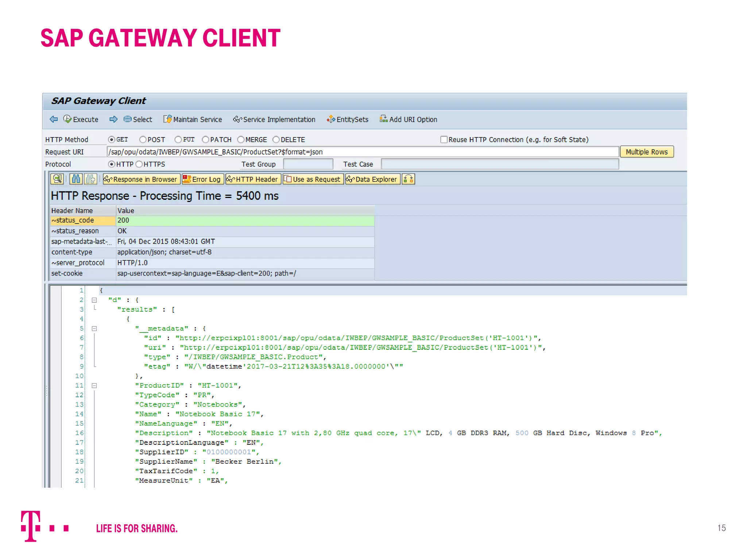Select the PUT HTTP method
This screenshot has height=560, width=747.
[178, 140]
